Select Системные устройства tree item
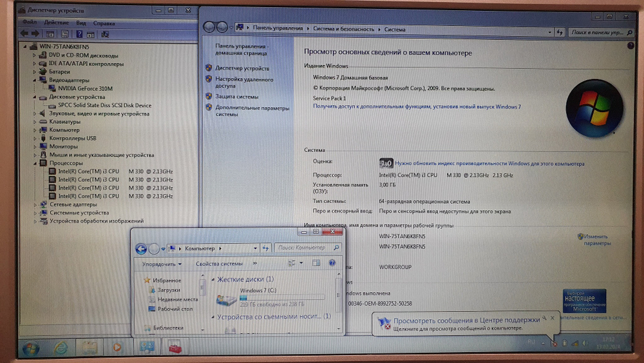The width and height of the screenshot is (644, 363). point(79,213)
